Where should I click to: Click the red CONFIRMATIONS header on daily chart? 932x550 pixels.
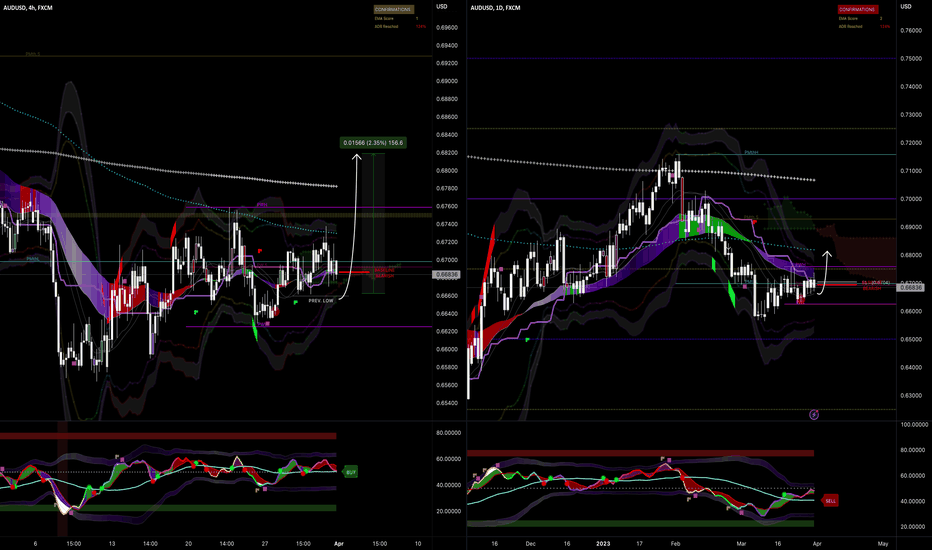pyautogui.click(x=857, y=10)
